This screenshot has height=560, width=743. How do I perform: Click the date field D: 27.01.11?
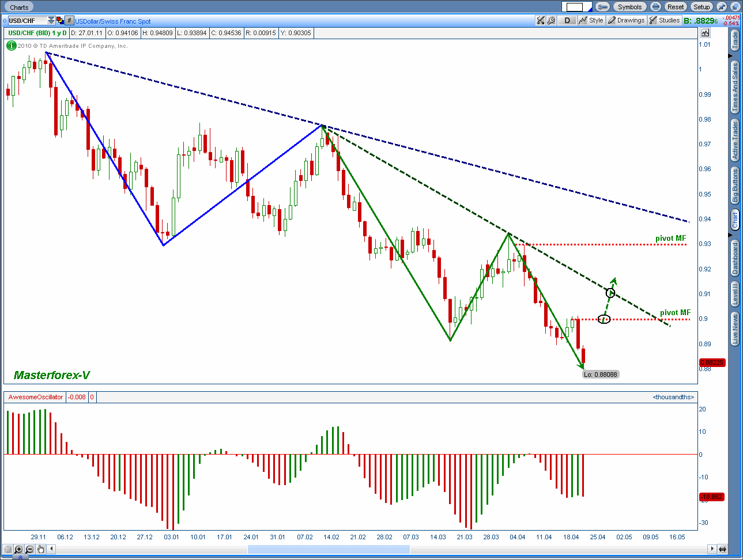coord(87,33)
